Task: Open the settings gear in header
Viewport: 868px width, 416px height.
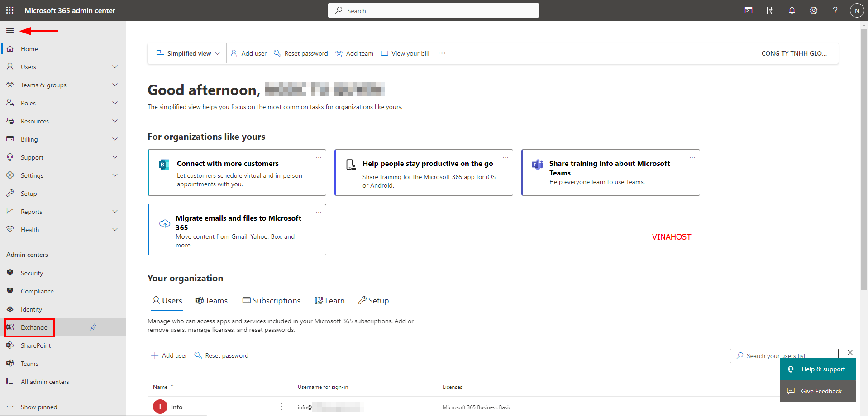Action: pos(813,10)
